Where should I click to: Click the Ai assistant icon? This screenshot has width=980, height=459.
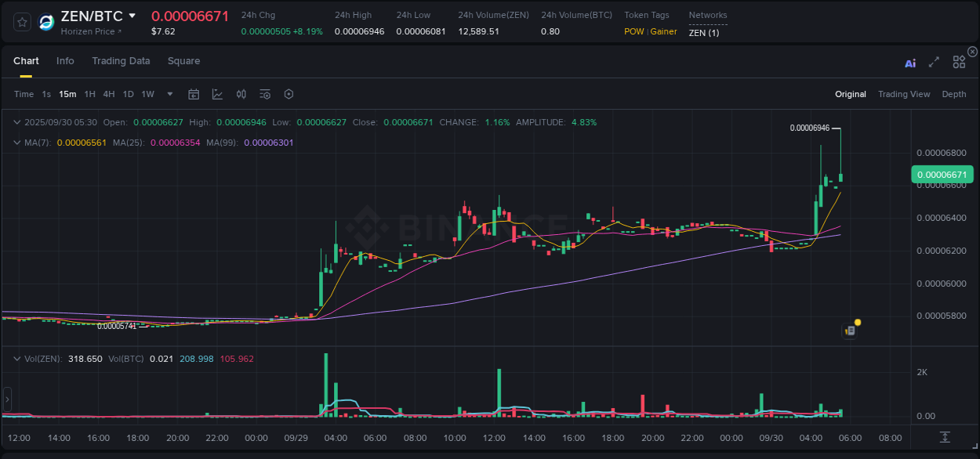[x=910, y=63]
